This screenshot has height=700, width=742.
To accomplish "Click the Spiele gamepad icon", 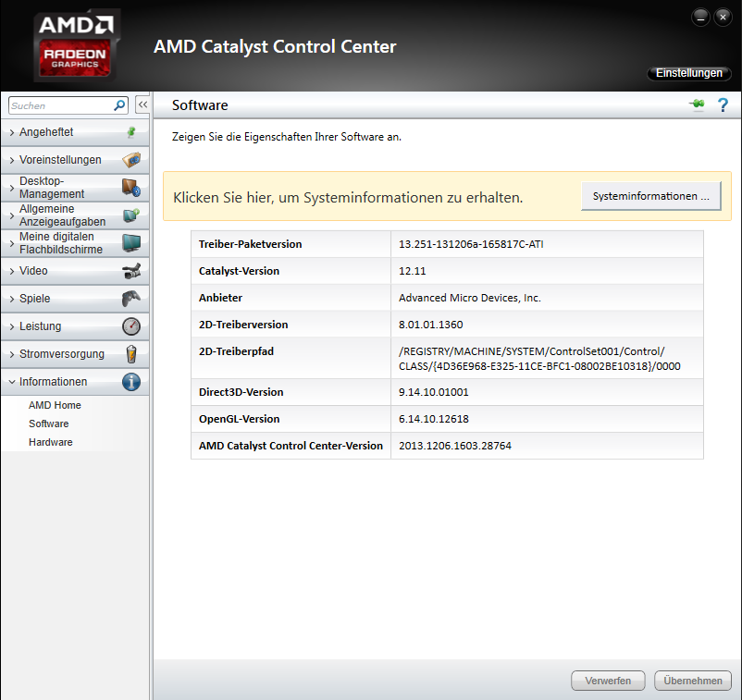I will click(131, 299).
